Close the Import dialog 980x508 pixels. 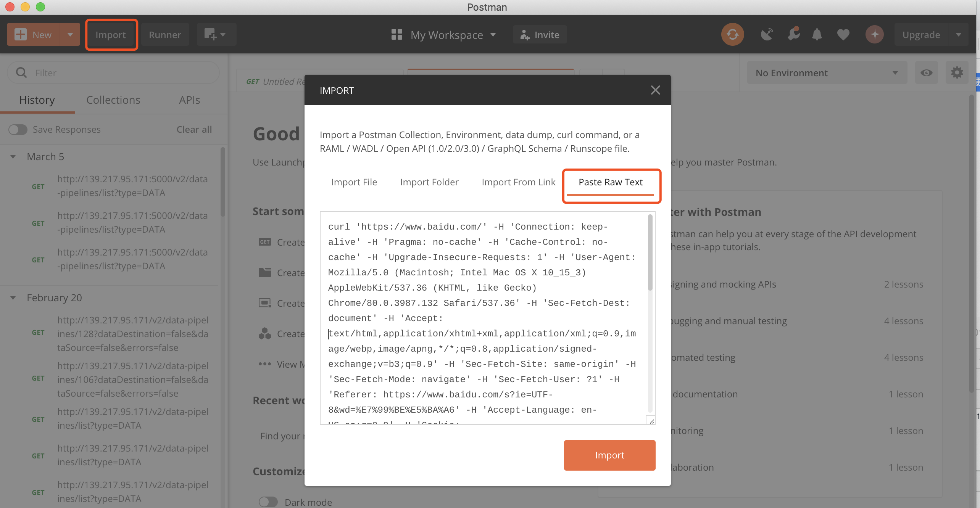656,90
